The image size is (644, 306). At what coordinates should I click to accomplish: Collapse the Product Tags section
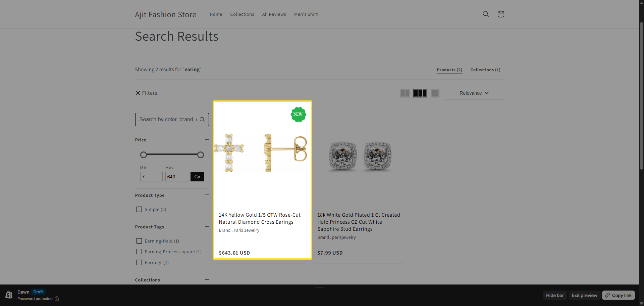tap(207, 226)
